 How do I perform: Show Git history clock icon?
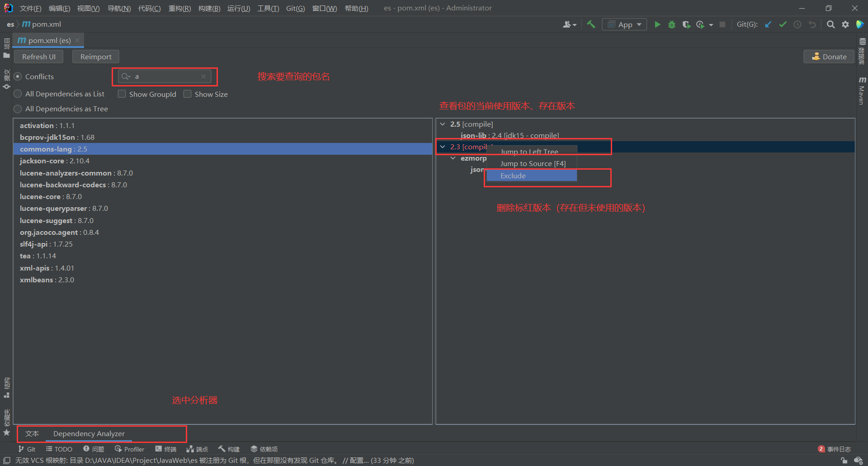pyautogui.click(x=797, y=24)
